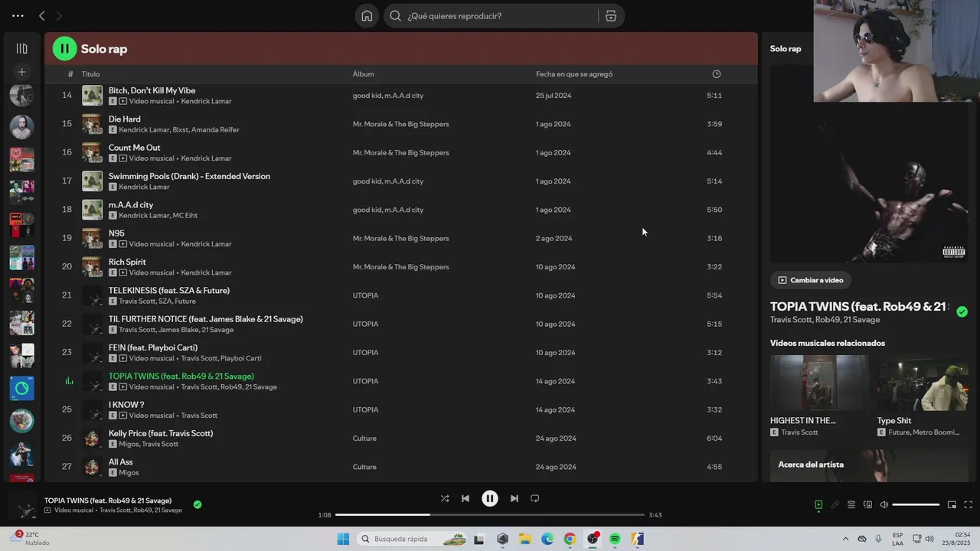
Task: Enter fullscreen mode icon
Action: tap(968, 504)
